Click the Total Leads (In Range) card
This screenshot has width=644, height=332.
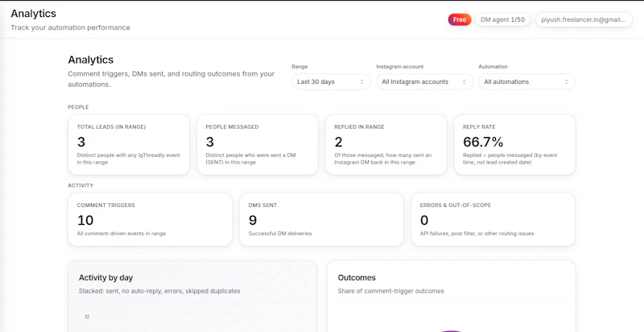[x=129, y=144]
